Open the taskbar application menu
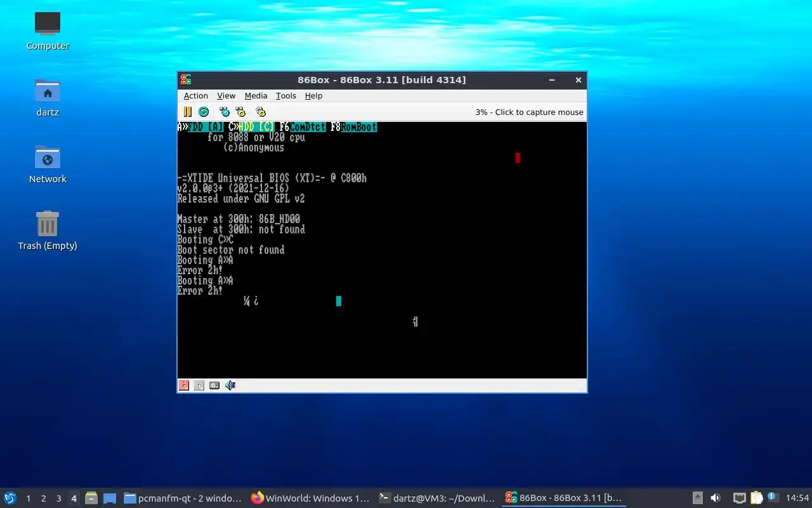 (x=10, y=498)
